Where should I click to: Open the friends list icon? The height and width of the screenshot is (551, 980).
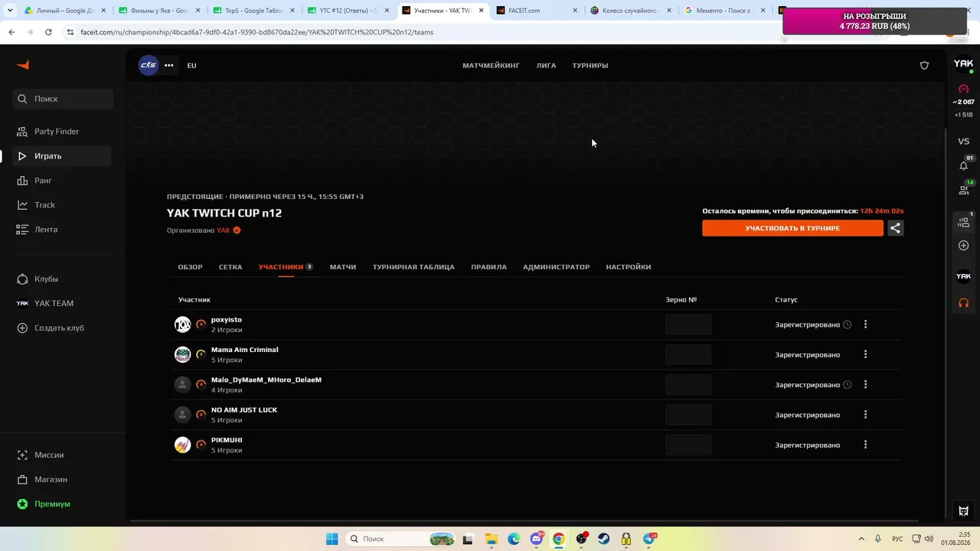(x=963, y=190)
